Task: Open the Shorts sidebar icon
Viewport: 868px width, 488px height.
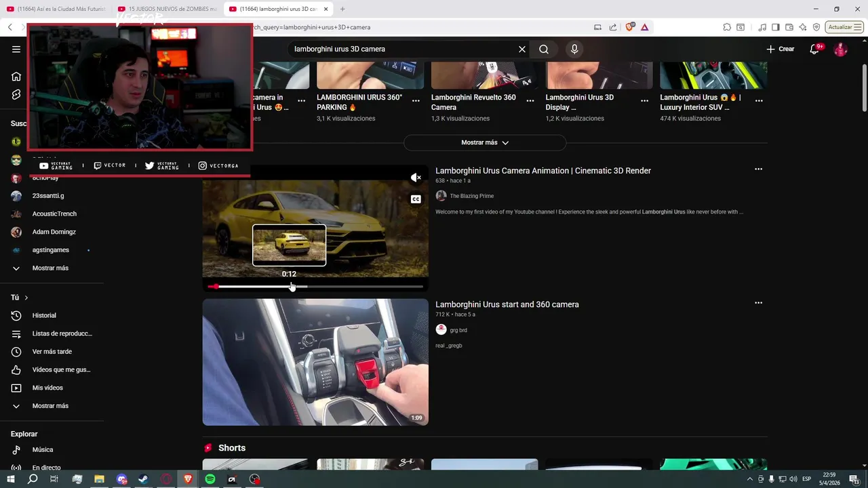Action: [x=16, y=94]
